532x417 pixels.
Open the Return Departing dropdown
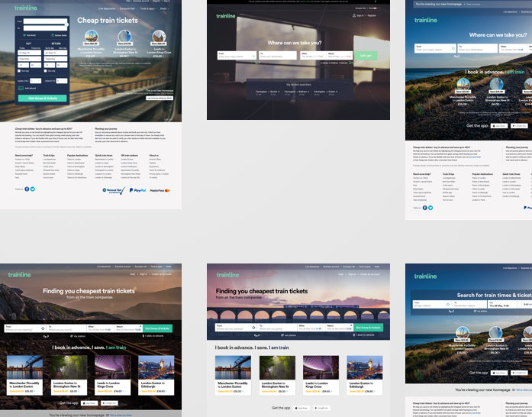coord(56,59)
